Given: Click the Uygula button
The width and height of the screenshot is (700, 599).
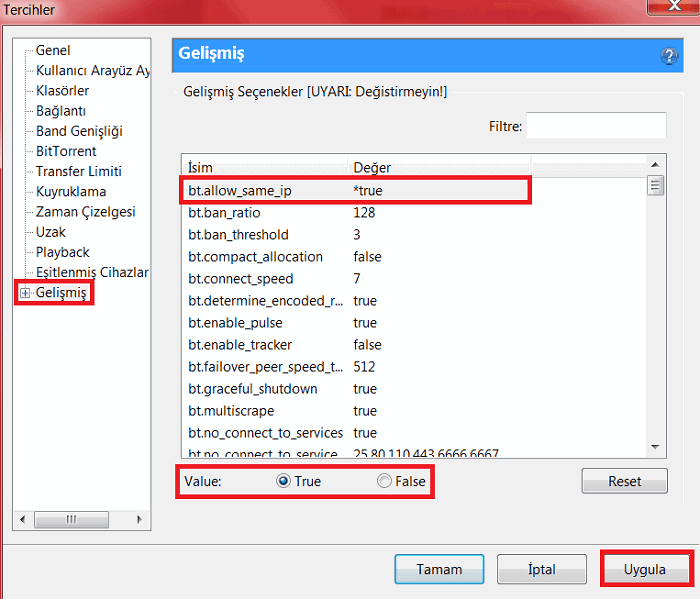Looking at the screenshot, I should (645, 569).
